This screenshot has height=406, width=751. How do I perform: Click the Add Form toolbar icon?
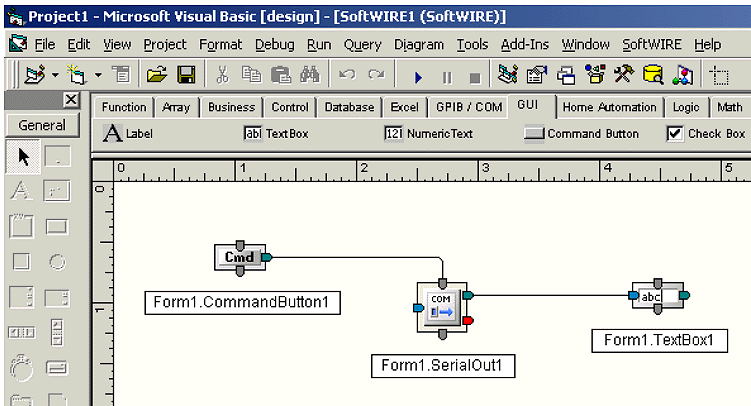point(77,75)
